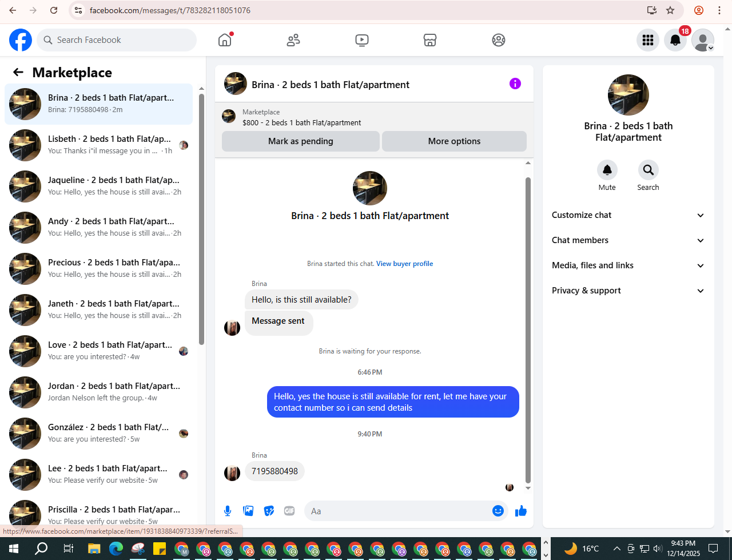Open the Video (Watch) icon in top navigation
The height and width of the screenshot is (560, 732).
[361, 40]
